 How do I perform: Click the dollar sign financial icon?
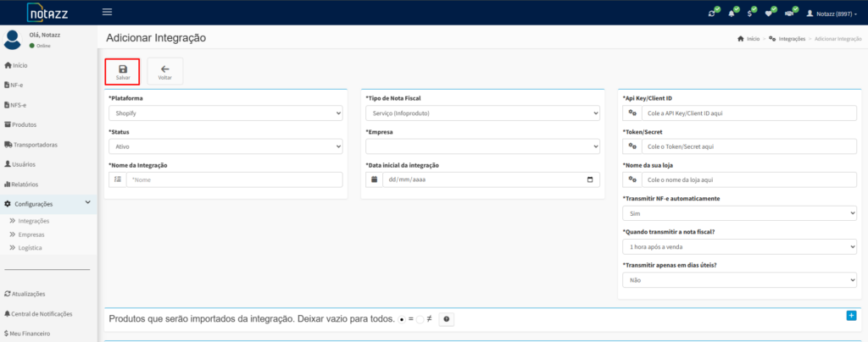pyautogui.click(x=750, y=14)
